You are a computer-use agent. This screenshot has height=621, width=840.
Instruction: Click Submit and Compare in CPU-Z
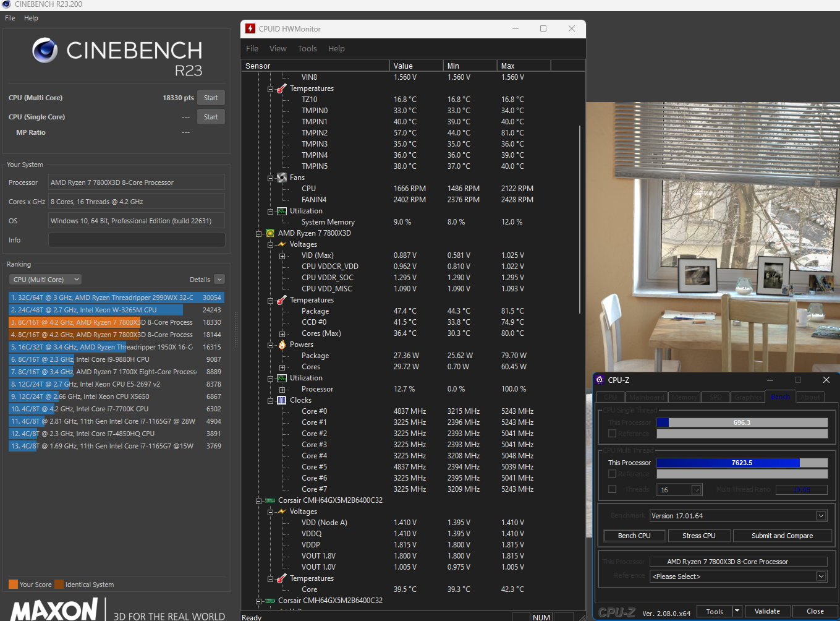point(782,536)
